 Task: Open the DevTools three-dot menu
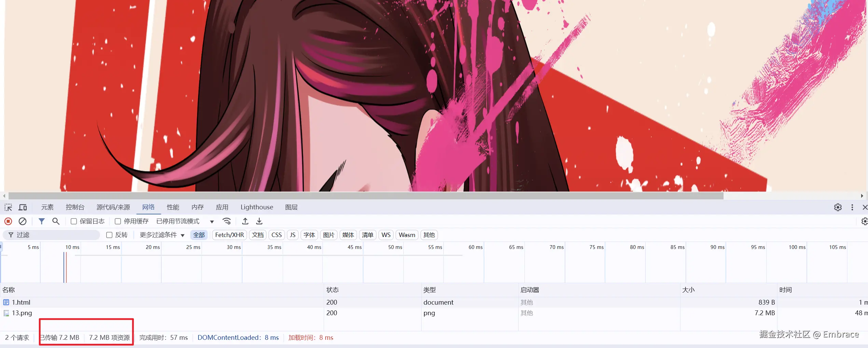(x=852, y=207)
